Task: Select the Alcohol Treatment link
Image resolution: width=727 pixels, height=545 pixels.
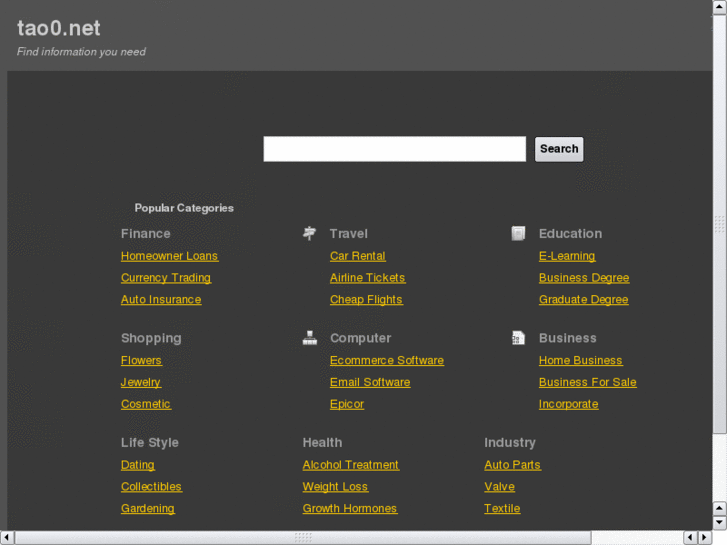Action: 350,465
